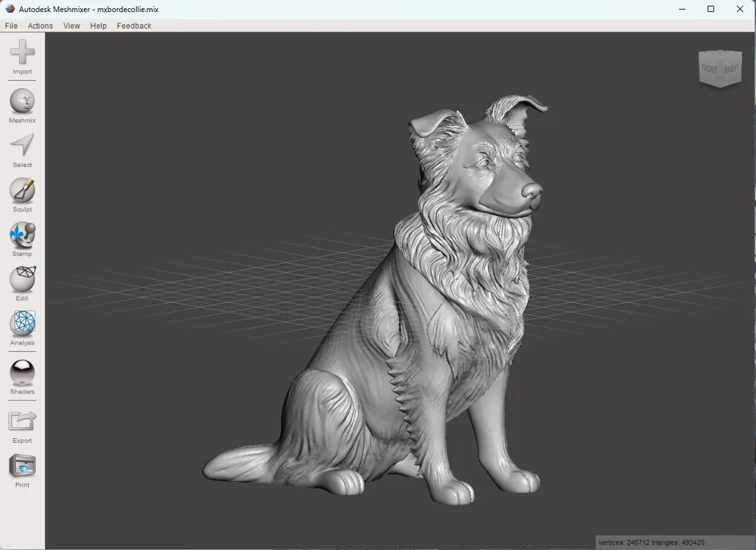Open the Stamp tool

point(22,239)
